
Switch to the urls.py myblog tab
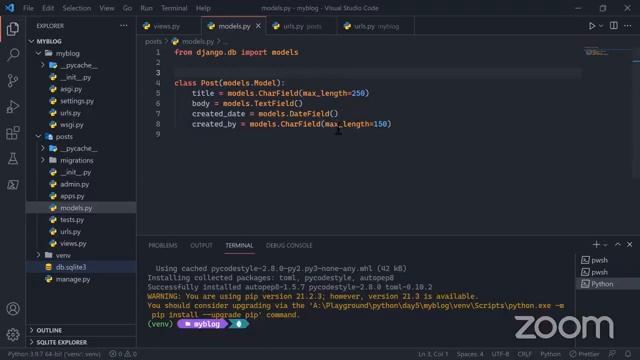(x=376, y=26)
